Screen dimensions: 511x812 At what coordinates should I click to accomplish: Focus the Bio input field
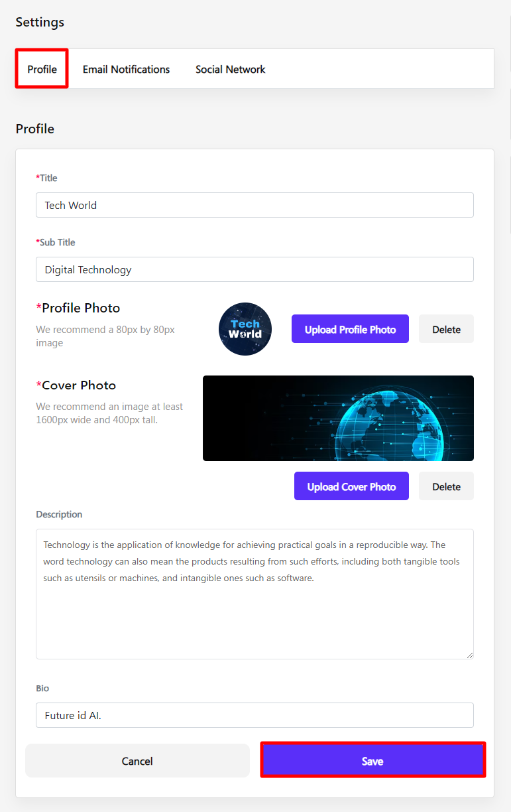click(x=255, y=715)
